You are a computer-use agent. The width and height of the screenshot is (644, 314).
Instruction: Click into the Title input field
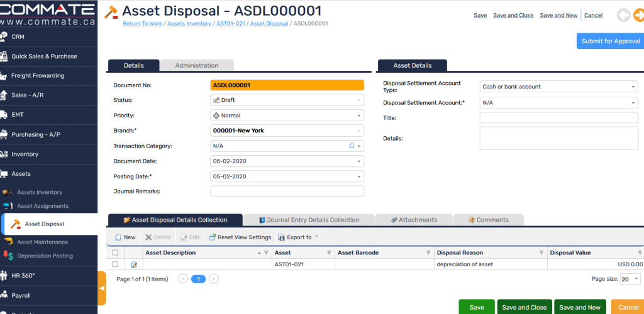tap(559, 117)
